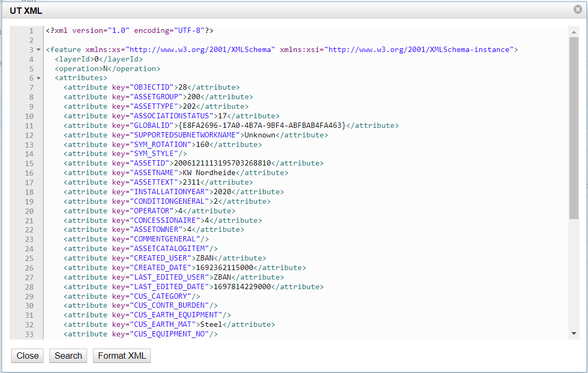Click the vertical scrollbar thumb
Screen dimensions: 588x373
pos(574,128)
